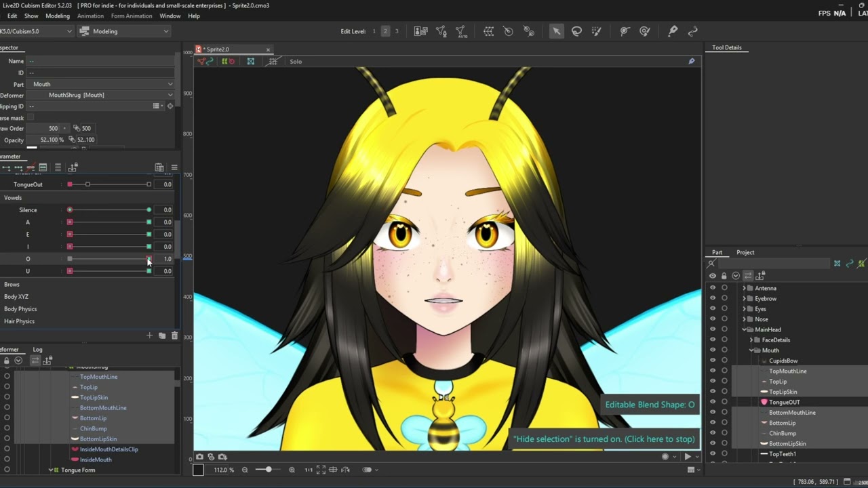Click the snapshot camera icon below canvas
Viewport: 868px width, 488px height.
[x=199, y=457]
